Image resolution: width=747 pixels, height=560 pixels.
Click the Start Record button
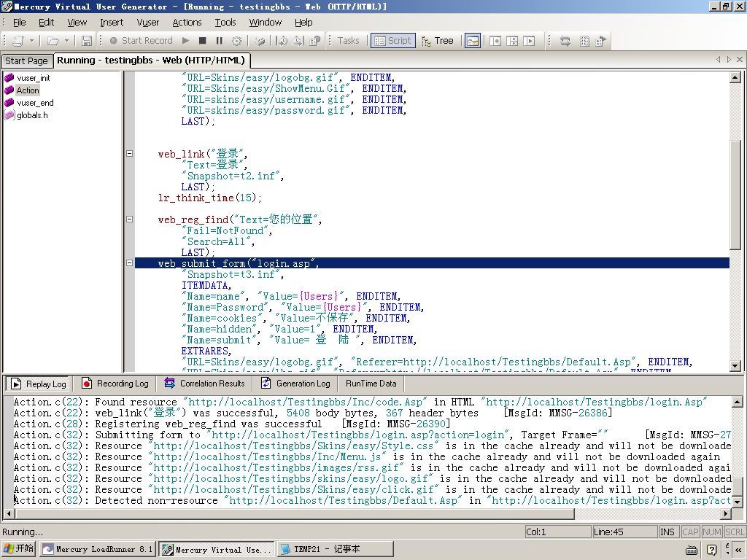pos(142,41)
